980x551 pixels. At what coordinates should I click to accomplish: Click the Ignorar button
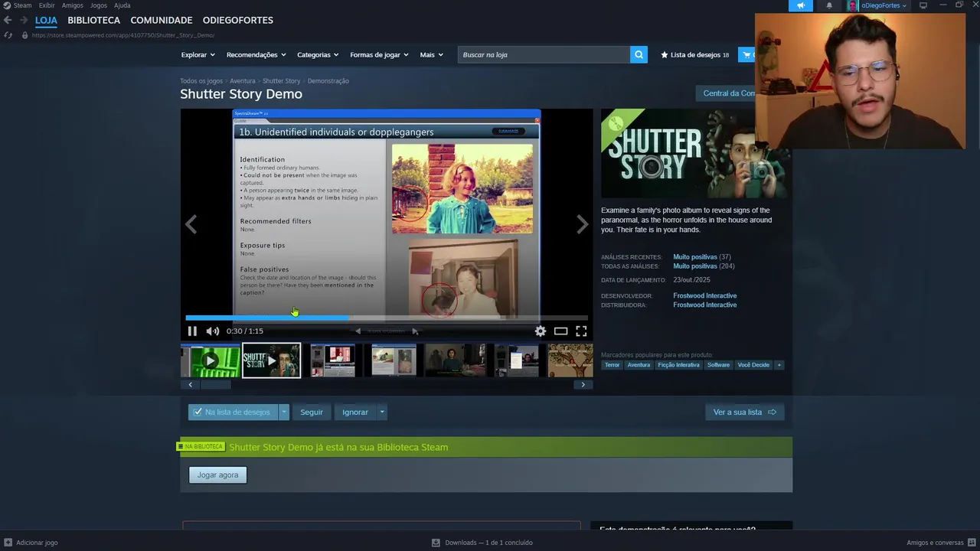pos(355,412)
